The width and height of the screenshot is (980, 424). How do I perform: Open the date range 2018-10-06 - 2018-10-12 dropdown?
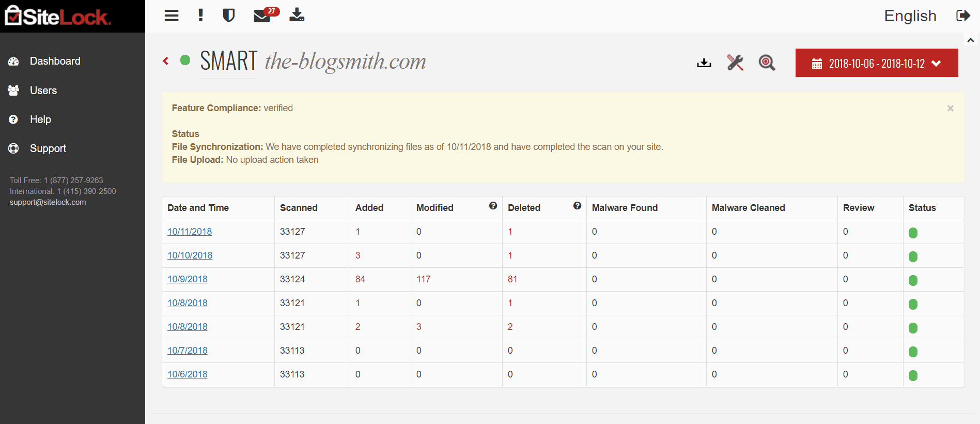point(877,63)
